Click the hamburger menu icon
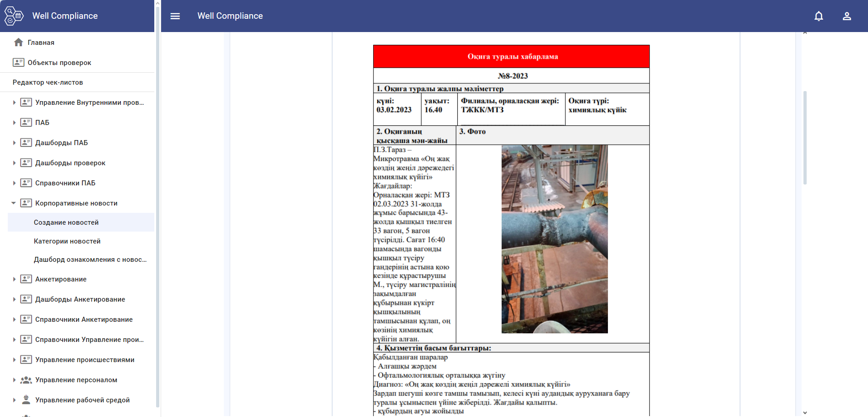This screenshot has width=868, height=417. point(175,16)
